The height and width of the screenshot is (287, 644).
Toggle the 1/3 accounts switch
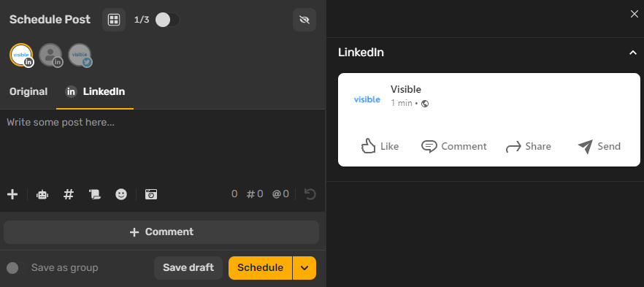[x=167, y=20]
